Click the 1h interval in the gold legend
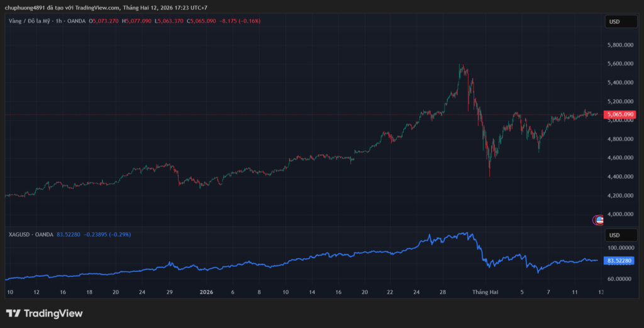 pyautogui.click(x=59, y=21)
